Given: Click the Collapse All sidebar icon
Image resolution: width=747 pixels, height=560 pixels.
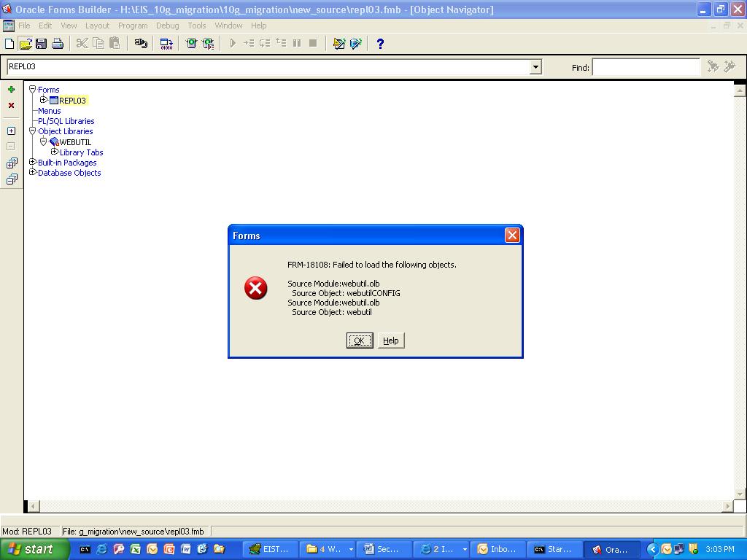Looking at the screenshot, I should (12, 179).
